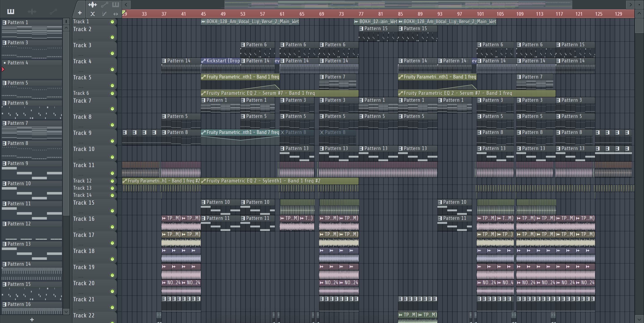Click the piano icon beside Pattern 11 in the picker
Viewport: 644px width, 323px height.
click(x=4, y=204)
